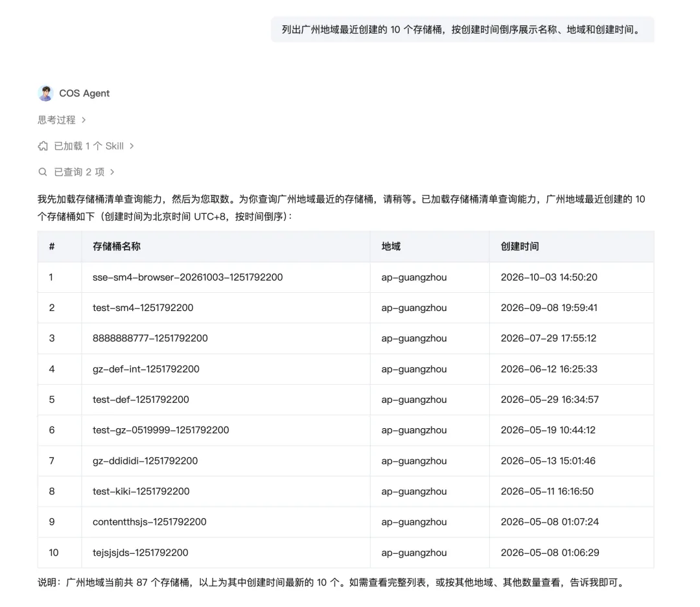Click the search magnifier icon beside 已查询 2 项
The image size is (700, 607).
[x=43, y=172]
